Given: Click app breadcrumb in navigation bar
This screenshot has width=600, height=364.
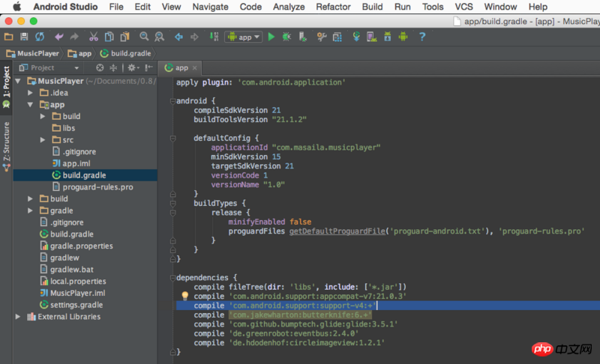Looking at the screenshot, I should point(80,53).
